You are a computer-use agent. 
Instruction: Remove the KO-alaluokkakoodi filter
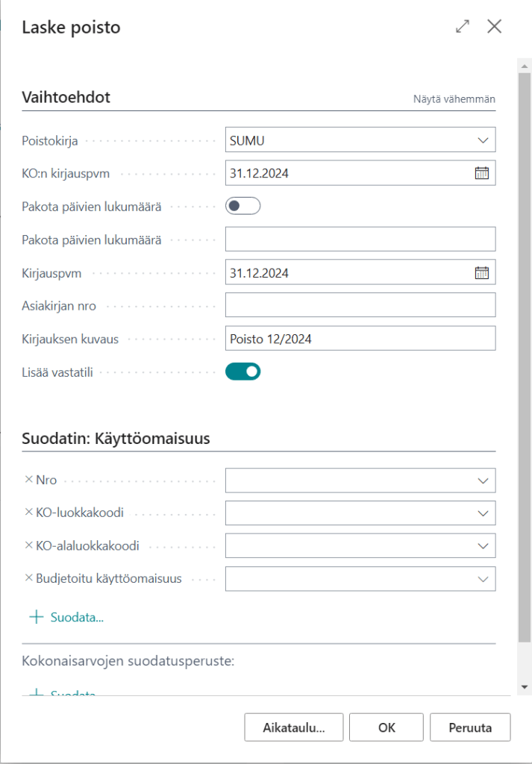point(29,545)
